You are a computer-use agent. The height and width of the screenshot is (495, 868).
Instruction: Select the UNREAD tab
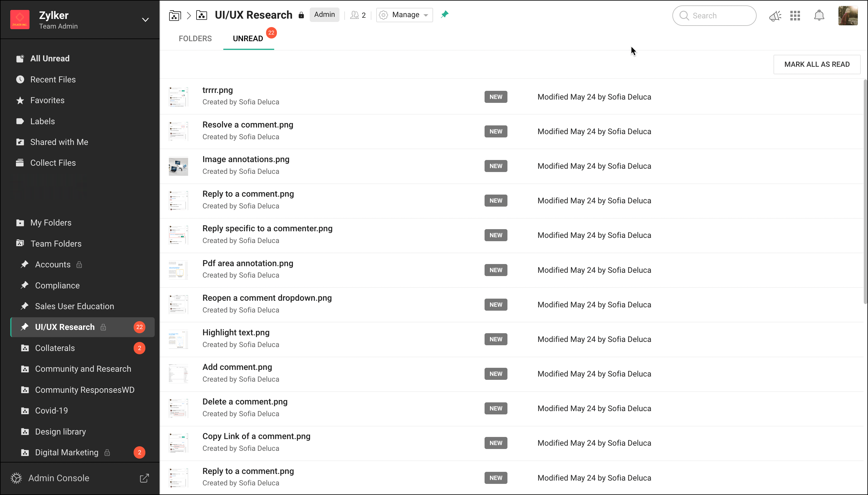pyautogui.click(x=248, y=38)
